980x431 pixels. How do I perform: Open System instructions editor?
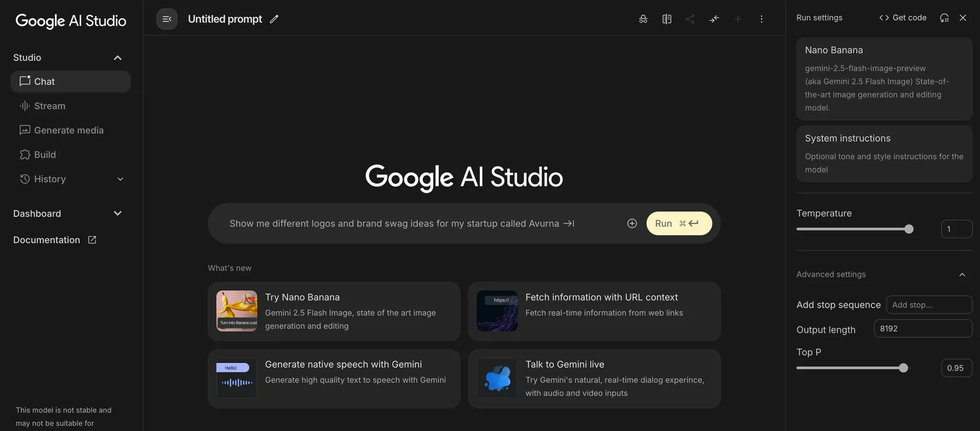coord(884,154)
